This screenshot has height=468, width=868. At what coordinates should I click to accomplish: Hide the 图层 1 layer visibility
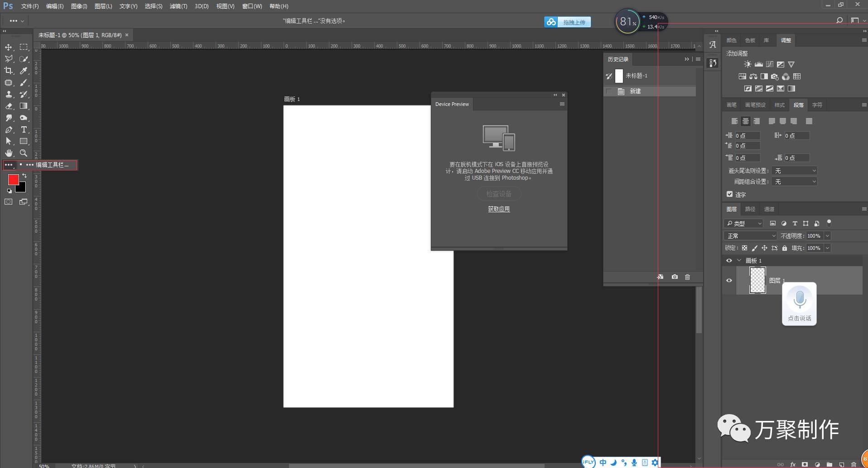[x=729, y=281]
